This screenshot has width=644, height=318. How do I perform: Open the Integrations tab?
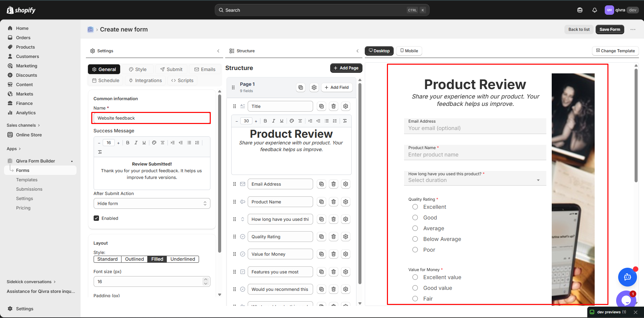(x=145, y=80)
